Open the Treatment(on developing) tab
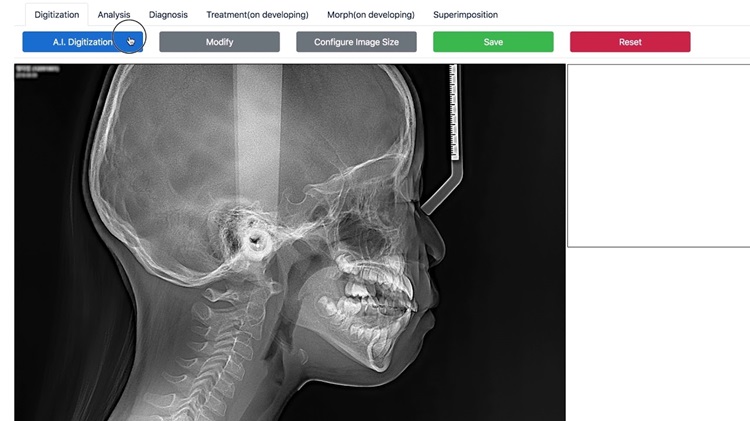 tap(257, 15)
